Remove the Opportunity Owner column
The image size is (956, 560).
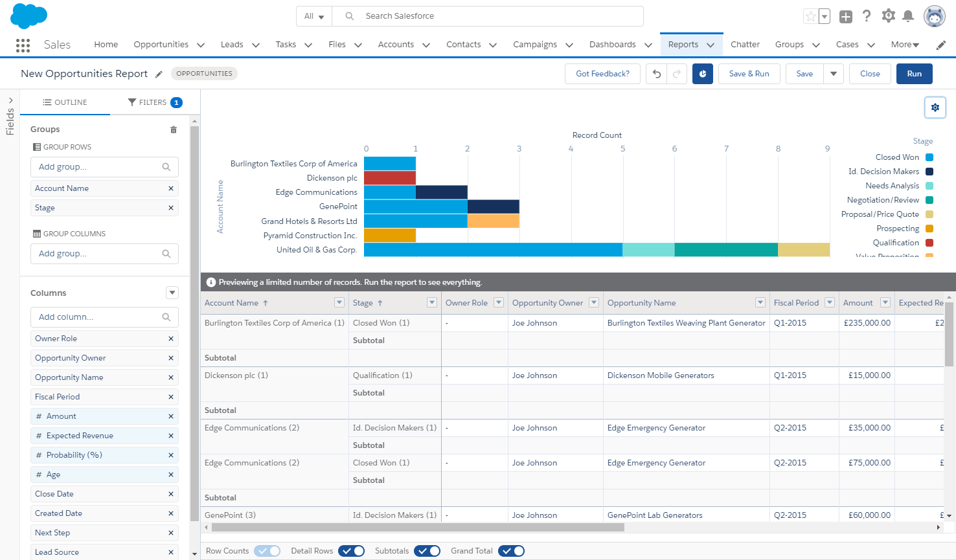pos(171,358)
